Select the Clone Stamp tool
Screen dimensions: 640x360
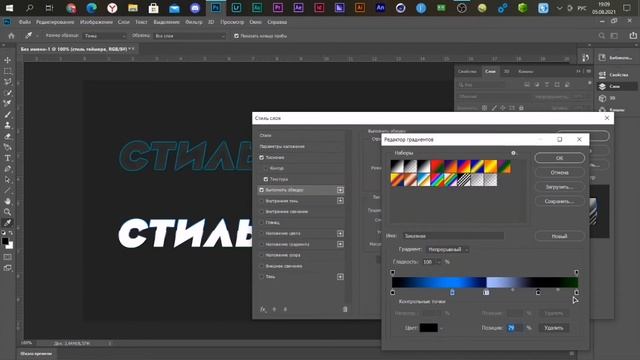(7, 125)
